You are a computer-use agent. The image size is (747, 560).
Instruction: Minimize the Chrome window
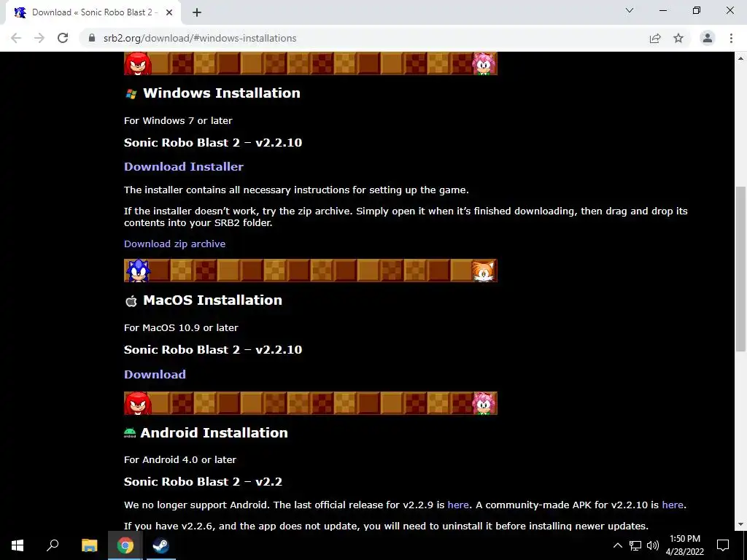coord(662,10)
